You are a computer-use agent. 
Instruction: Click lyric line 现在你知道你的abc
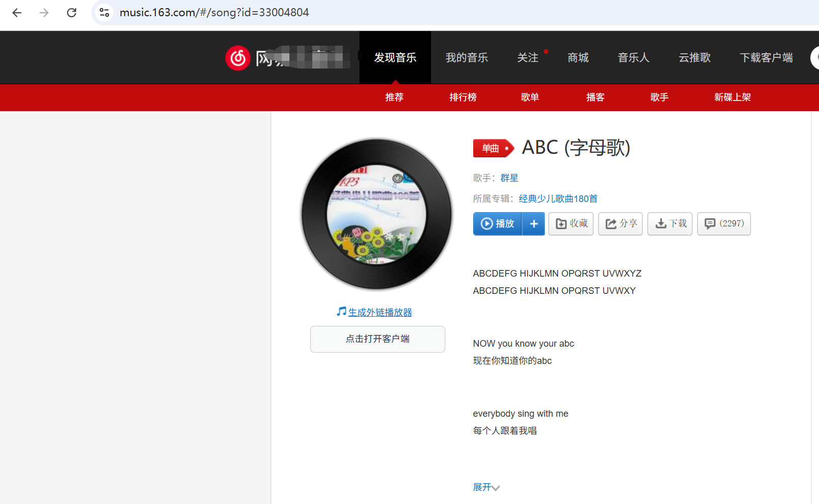pyautogui.click(x=512, y=361)
